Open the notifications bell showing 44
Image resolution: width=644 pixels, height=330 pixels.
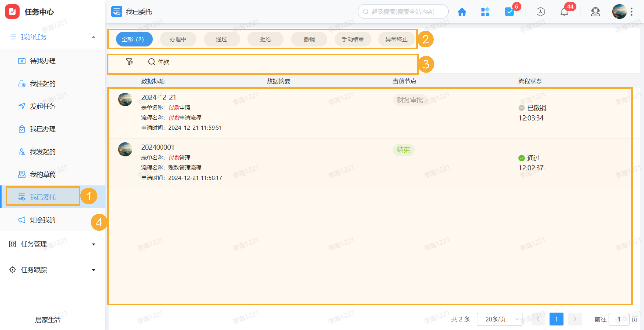point(564,11)
